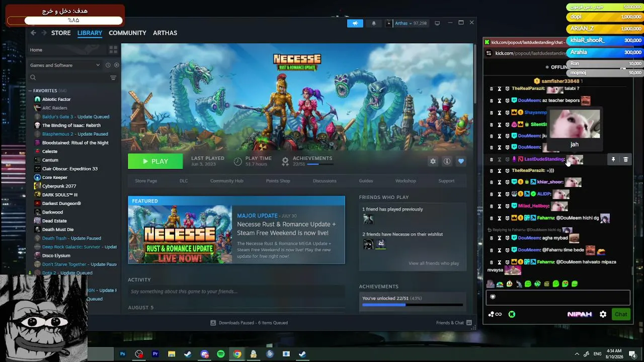The image size is (644, 362).
Task: Open Necesse Support link
Action: point(446,181)
